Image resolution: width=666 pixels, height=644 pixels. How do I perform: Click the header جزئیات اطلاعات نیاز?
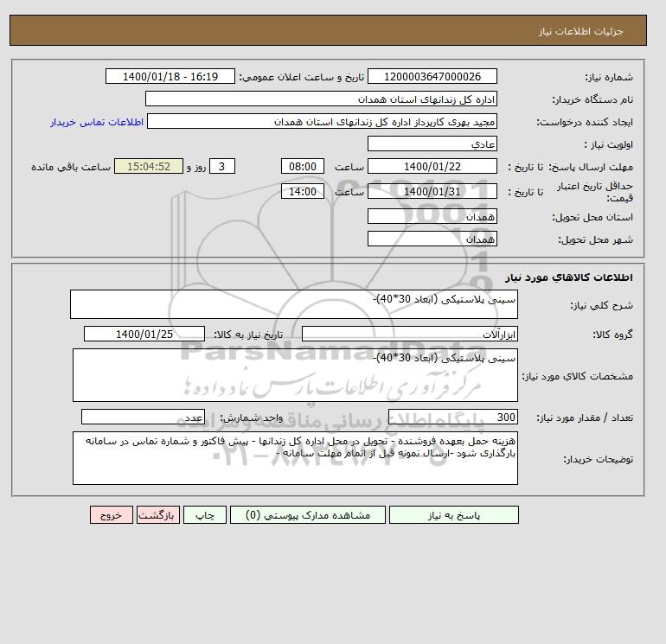(580, 31)
